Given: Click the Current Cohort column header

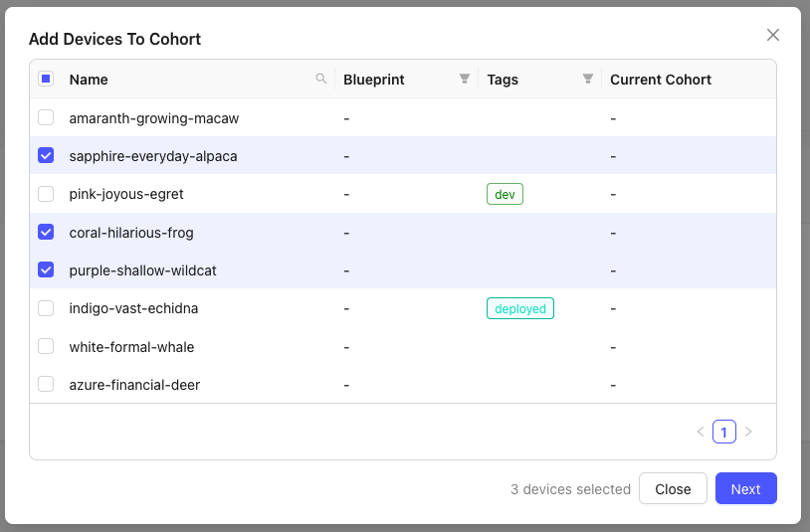Looking at the screenshot, I should 661,80.
